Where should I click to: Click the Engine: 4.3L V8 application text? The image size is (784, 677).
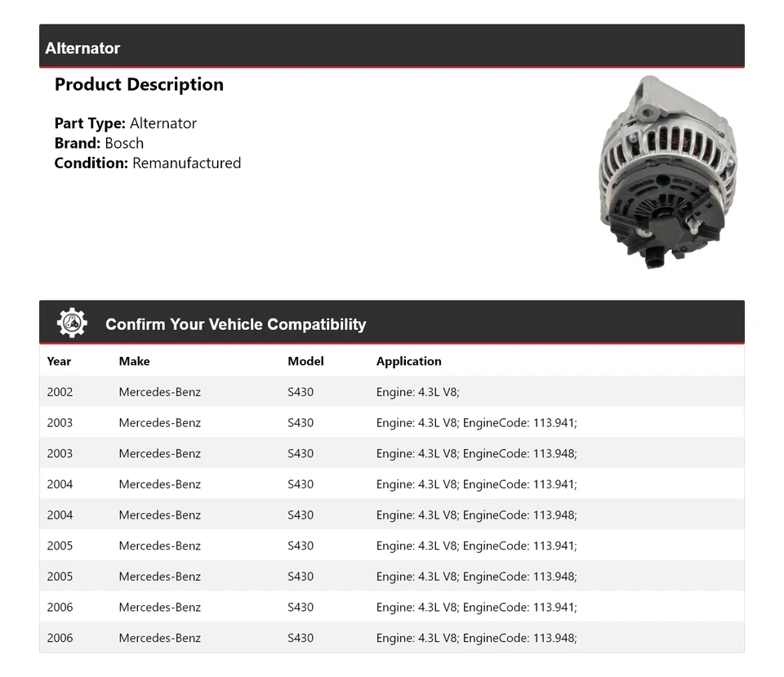[417, 392]
